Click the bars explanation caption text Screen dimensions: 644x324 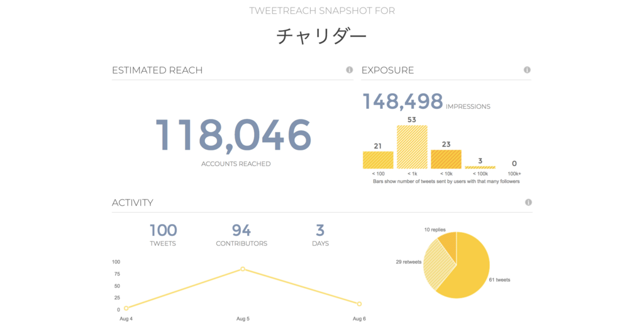pyautogui.click(x=446, y=181)
